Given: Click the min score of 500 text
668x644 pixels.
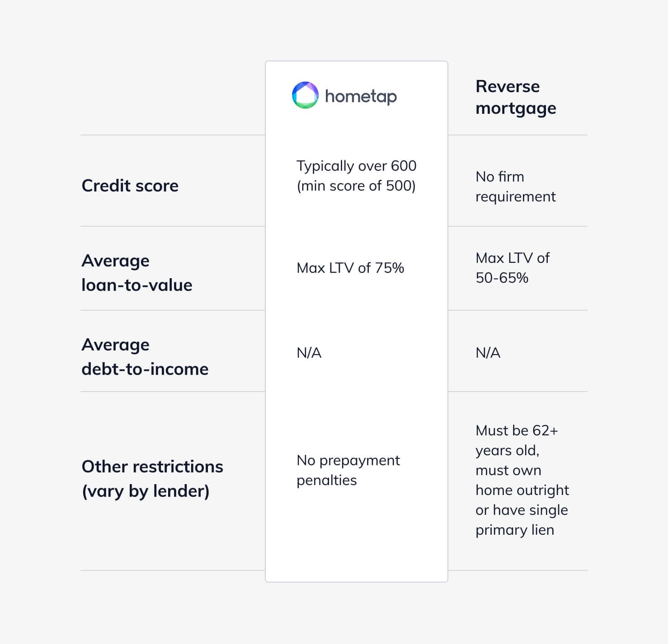Looking at the screenshot, I should [356, 186].
